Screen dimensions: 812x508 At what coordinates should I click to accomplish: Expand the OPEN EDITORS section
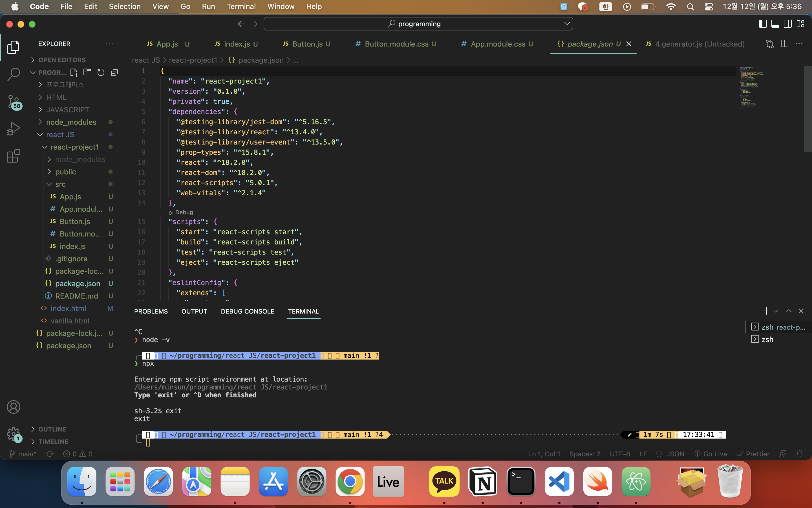62,60
